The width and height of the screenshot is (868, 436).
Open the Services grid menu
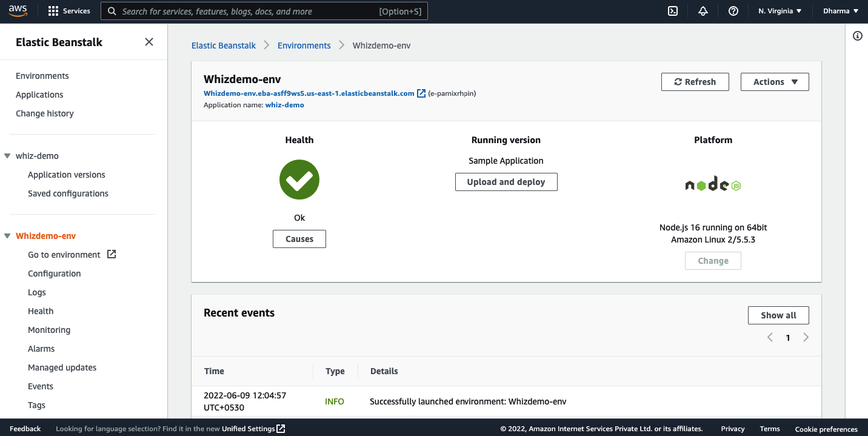click(69, 11)
